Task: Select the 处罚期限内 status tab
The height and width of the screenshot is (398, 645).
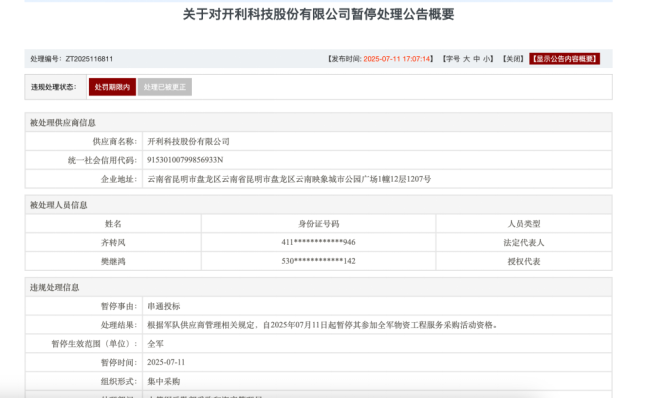Action: click(x=112, y=87)
